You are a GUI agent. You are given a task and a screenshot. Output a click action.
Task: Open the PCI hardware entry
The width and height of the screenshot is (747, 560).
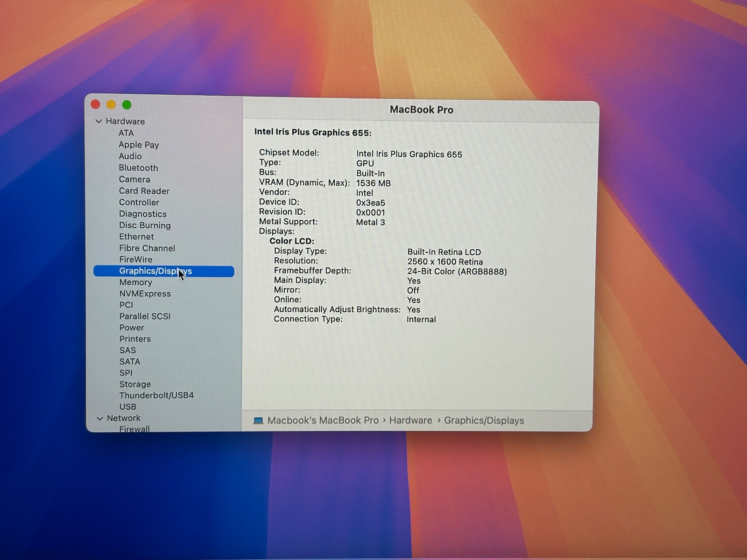point(126,305)
